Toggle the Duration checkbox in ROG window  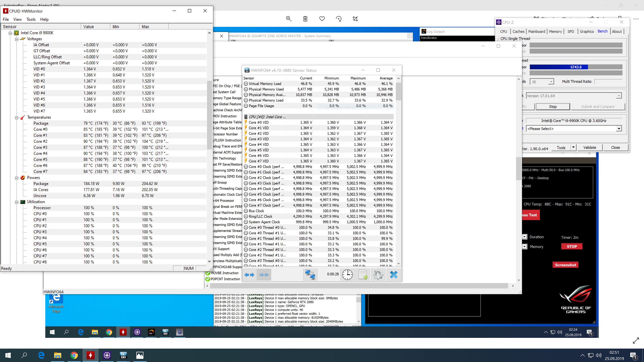click(x=524, y=237)
